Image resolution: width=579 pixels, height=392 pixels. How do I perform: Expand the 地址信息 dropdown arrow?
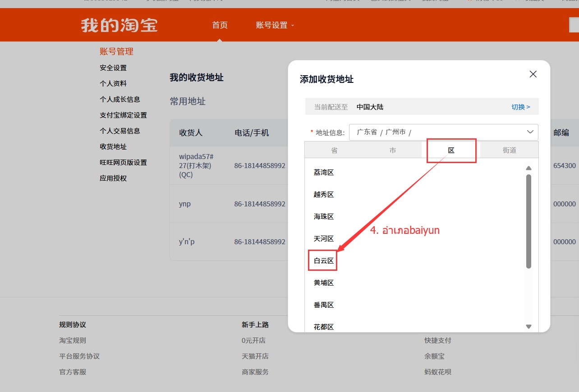[x=530, y=132]
